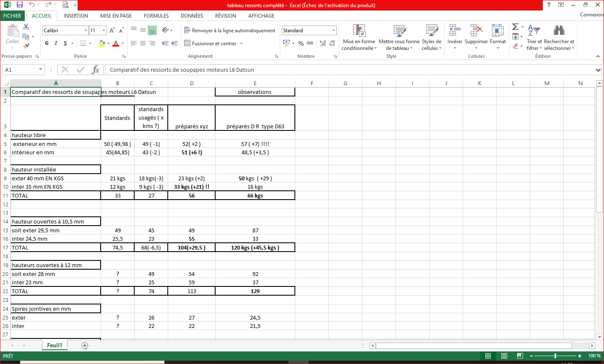Viewport: 604px width, 364px height.
Task: Click the Cut scissors icon
Action: 26,27
